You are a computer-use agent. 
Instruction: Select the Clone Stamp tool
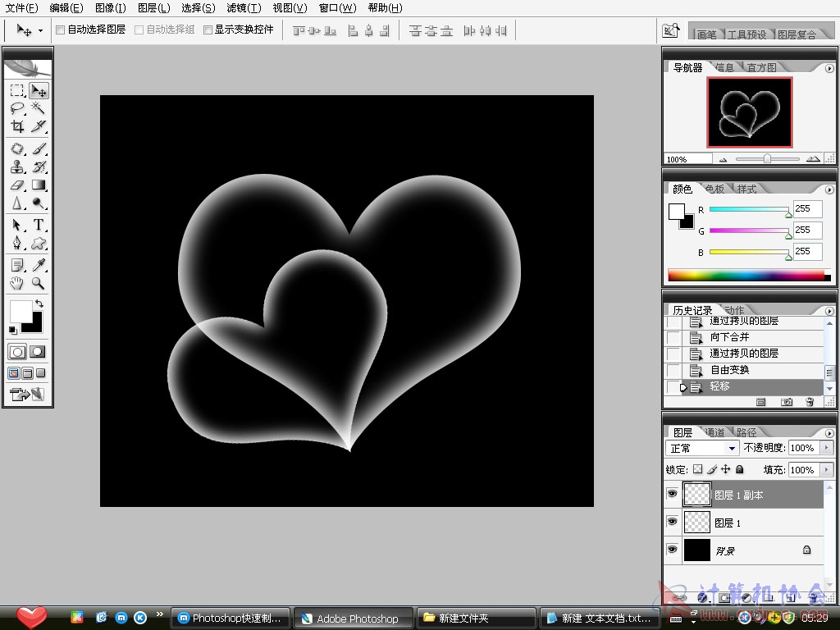point(17,167)
